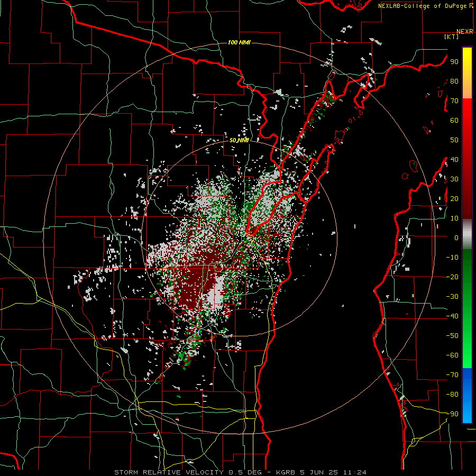Click the -20 value on the velocity scale

click(x=452, y=277)
